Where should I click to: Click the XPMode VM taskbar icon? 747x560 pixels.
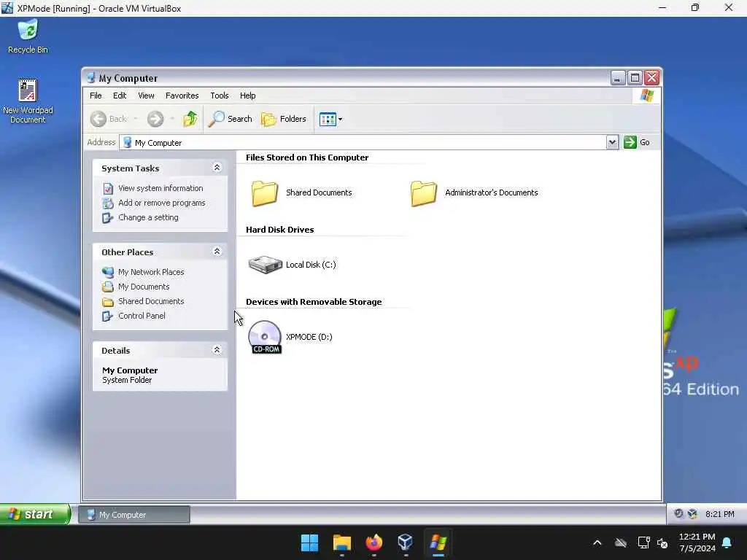438,542
